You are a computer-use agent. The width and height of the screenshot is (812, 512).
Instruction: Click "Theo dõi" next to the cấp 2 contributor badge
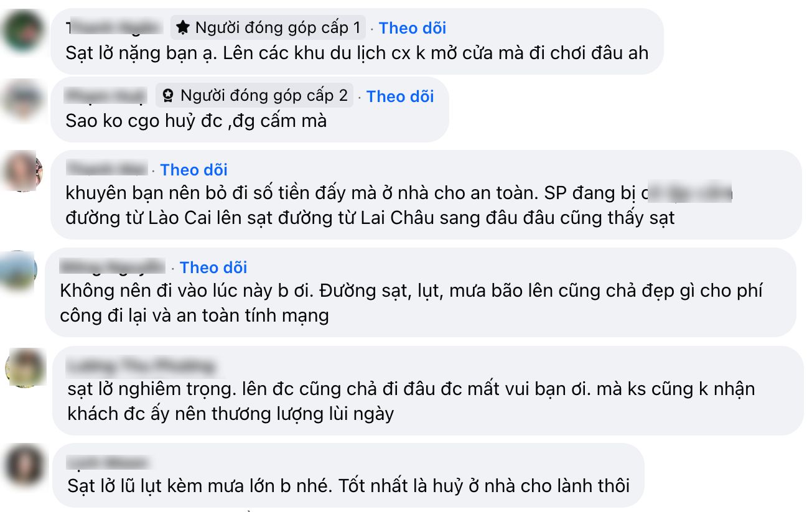pyautogui.click(x=400, y=96)
